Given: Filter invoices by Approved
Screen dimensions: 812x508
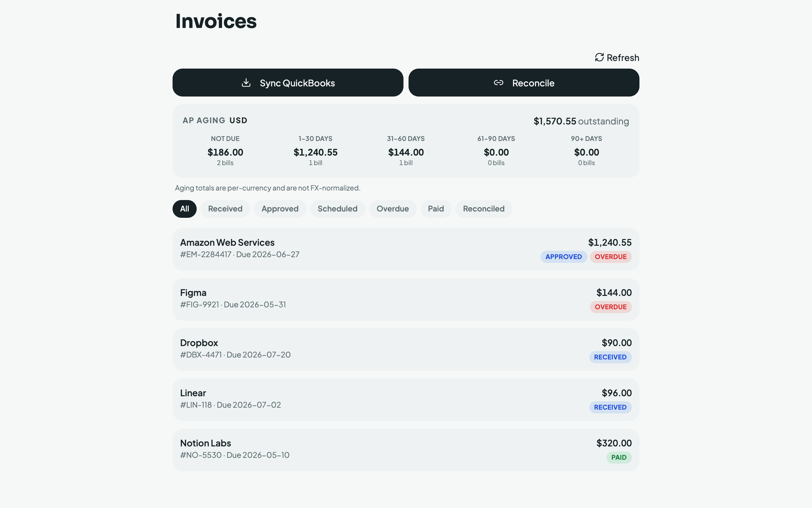Looking at the screenshot, I should [280, 209].
